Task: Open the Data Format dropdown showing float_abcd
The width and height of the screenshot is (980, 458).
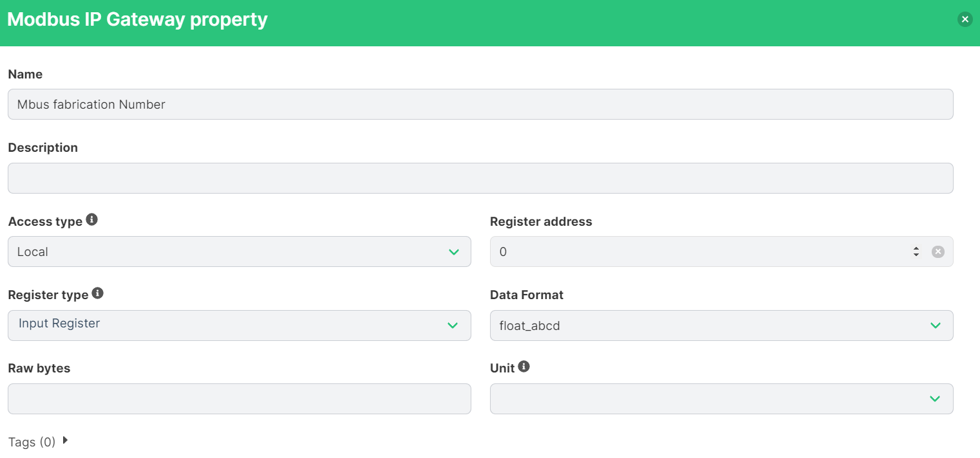Action: coord(722,325)
